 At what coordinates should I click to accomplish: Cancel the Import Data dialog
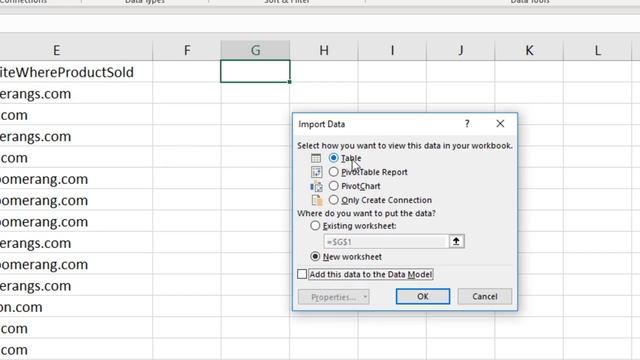[484, 296]
